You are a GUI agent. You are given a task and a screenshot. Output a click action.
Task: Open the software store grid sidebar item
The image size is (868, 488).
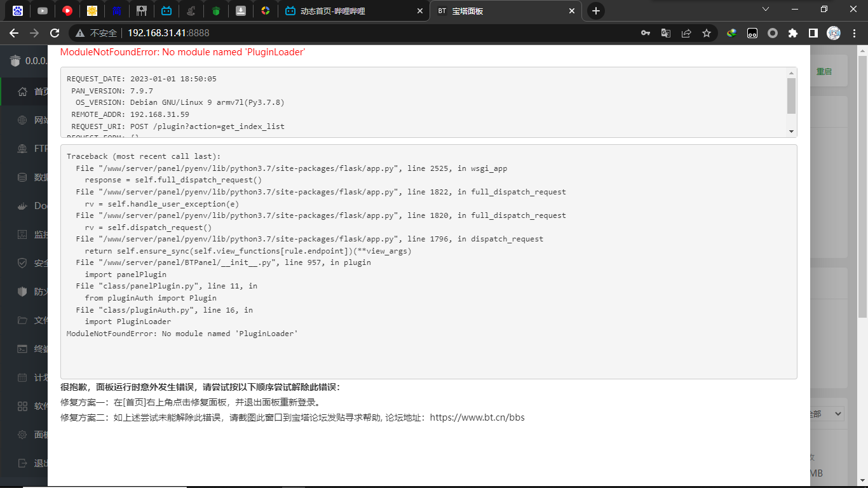click(24, 406)
